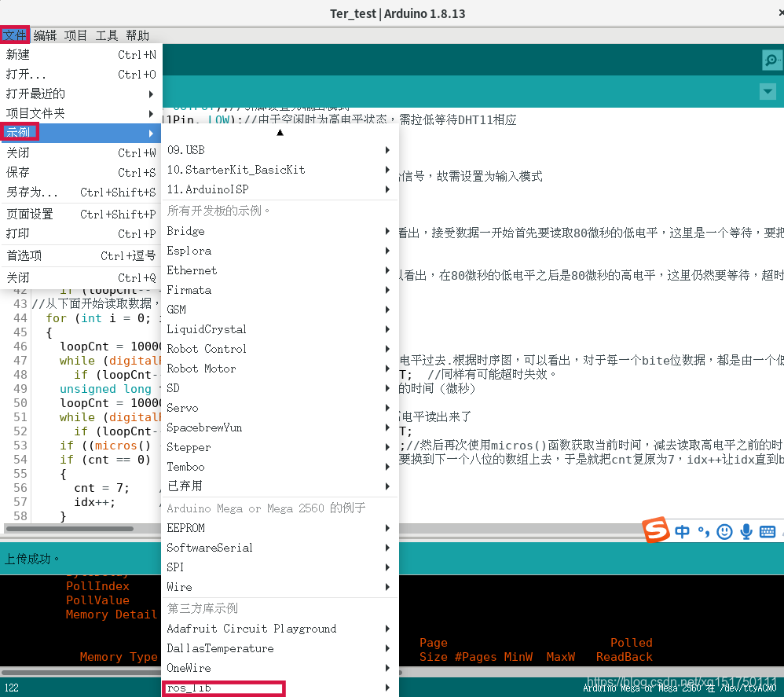Open ros_lib examples submenu
Viewport: 784px width, 697px height.
click(280, 688)
